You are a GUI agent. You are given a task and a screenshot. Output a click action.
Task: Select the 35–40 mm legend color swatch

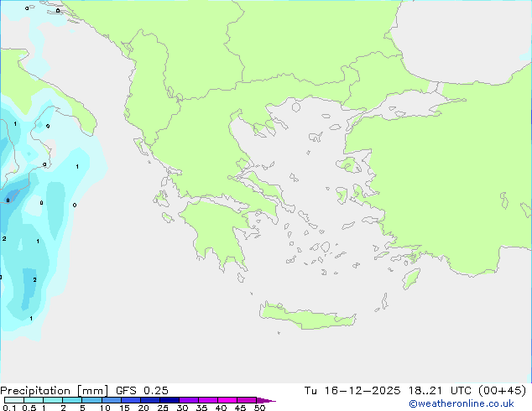pos(207,400)
